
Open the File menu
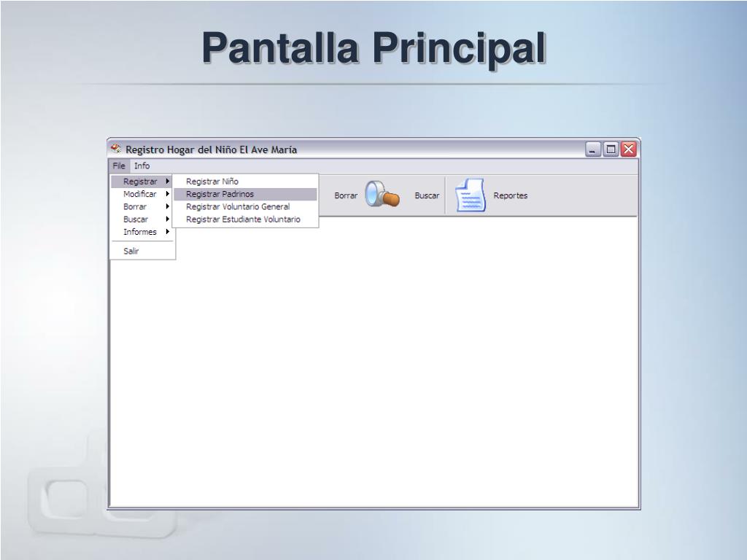coord(119,166)
